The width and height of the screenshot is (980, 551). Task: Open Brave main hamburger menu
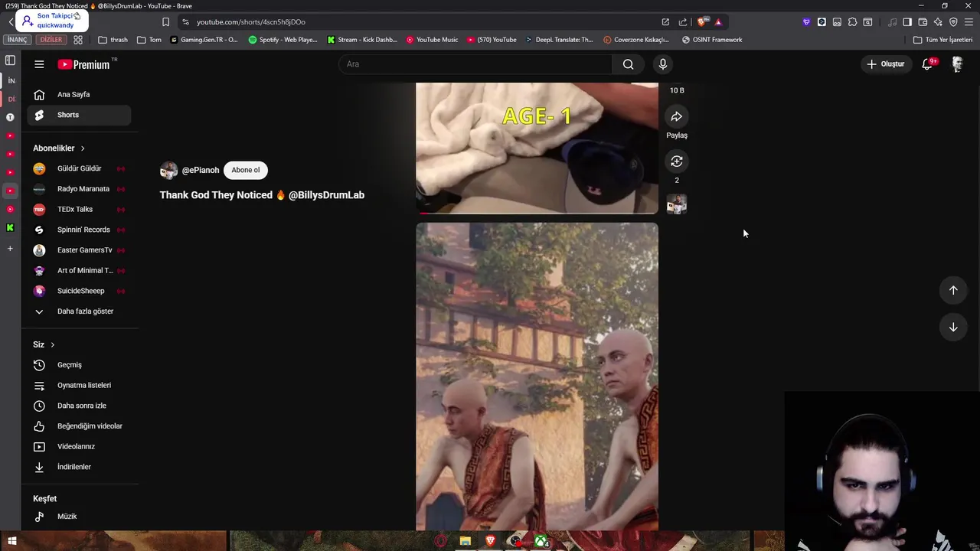pyautogui.click(x=969, y=22)
